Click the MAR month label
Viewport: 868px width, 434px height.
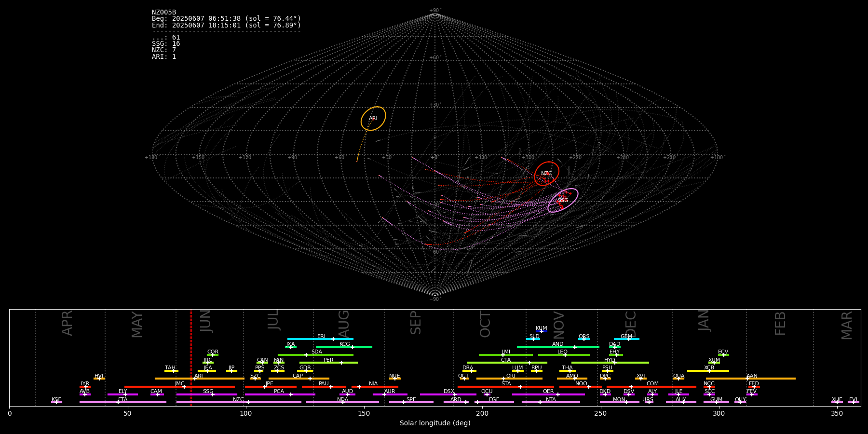click(847, 325)
